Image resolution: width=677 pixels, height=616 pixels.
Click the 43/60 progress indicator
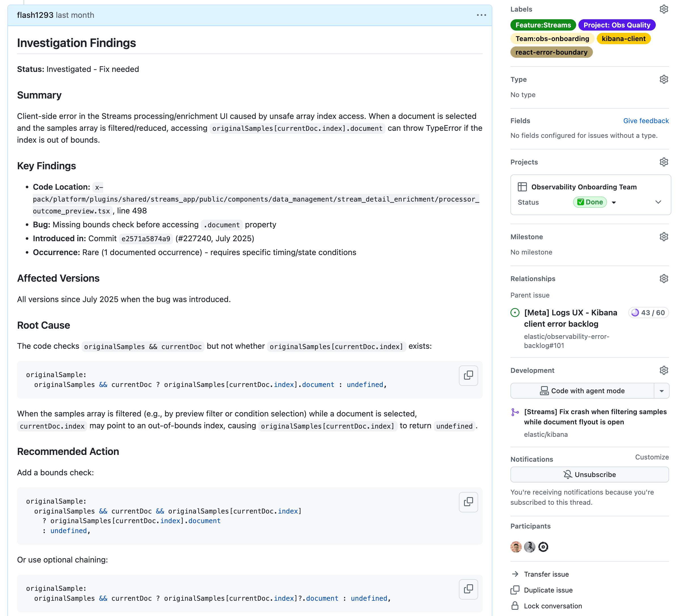point(648,312)
